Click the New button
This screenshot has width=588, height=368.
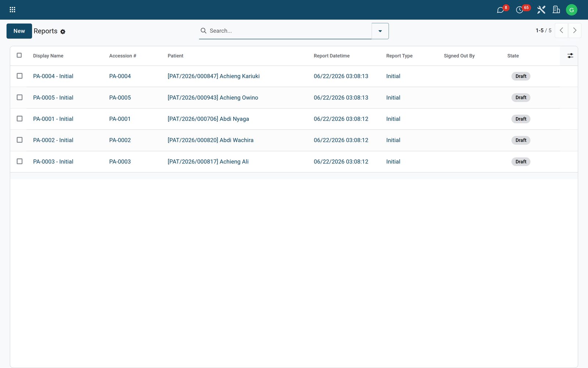tap(19, 31)
